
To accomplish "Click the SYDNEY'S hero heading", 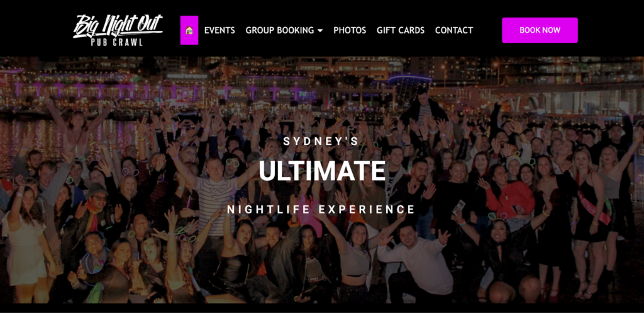I will coord(321,141).
